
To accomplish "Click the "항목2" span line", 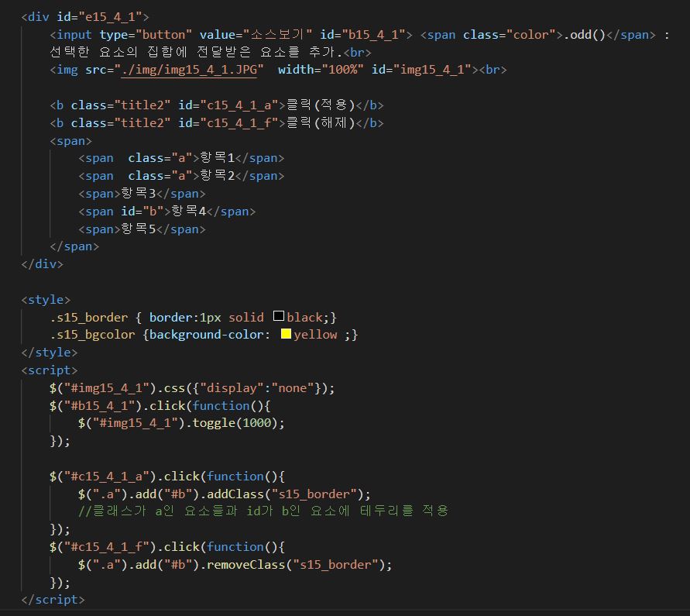I will [x=181, y=176].
